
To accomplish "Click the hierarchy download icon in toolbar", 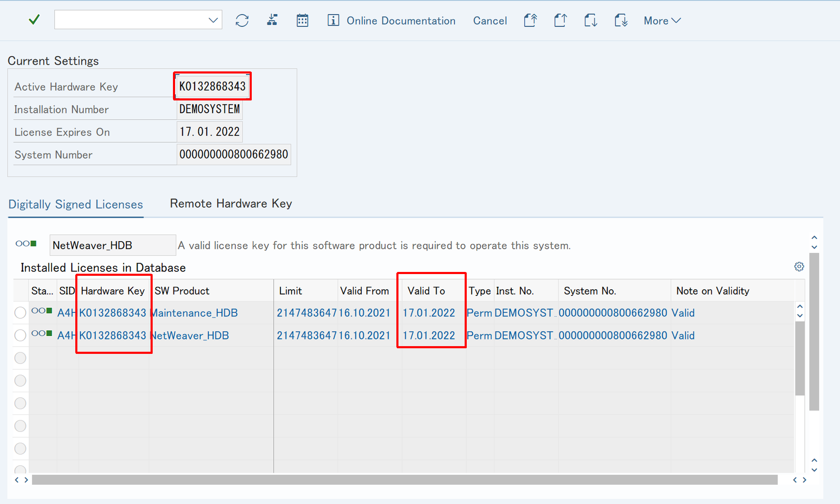I will [x=272, y=20].
